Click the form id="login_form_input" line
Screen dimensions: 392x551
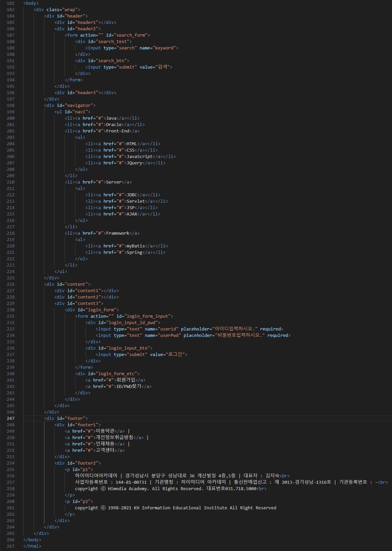124,316
